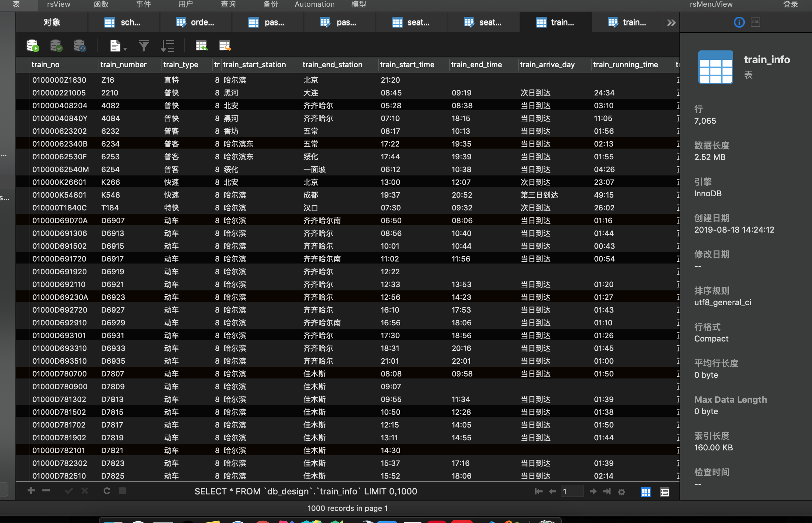Screen dimensions: 812x523
Task: Switch to form view
Action: (665, 492)
